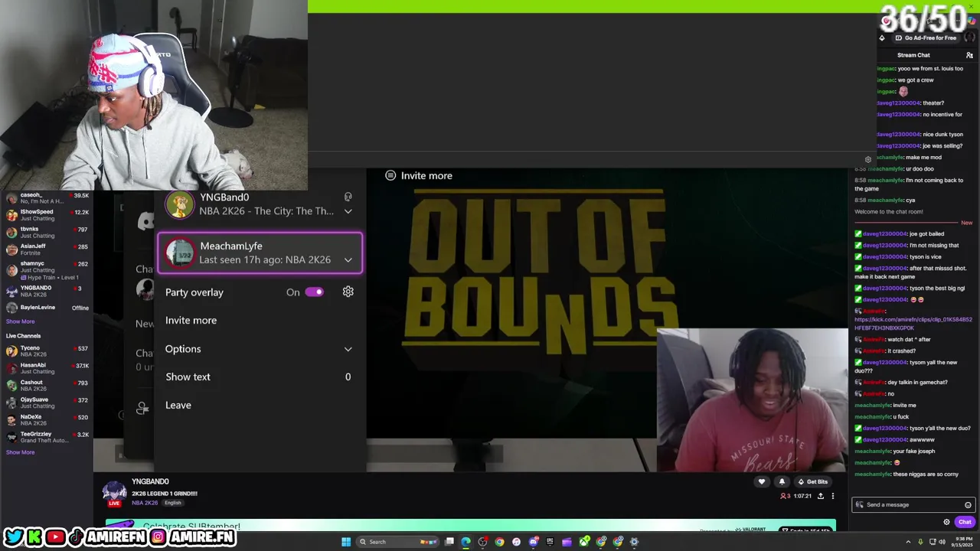Click YNGBand0's ape avatar in party list
The height and width of the screenshot is (551, 980).
tap(180, 204)
